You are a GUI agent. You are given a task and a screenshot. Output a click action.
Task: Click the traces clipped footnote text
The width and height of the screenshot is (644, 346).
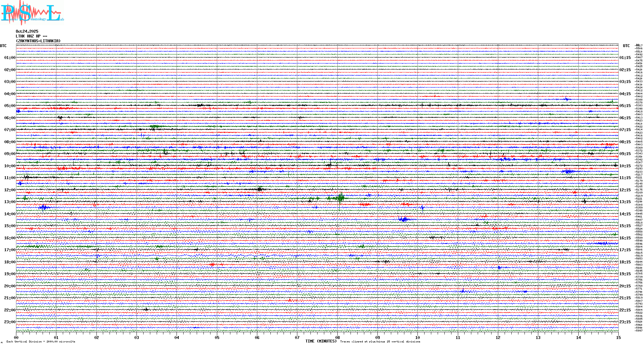pyautogui.click(x=380, y=342)
